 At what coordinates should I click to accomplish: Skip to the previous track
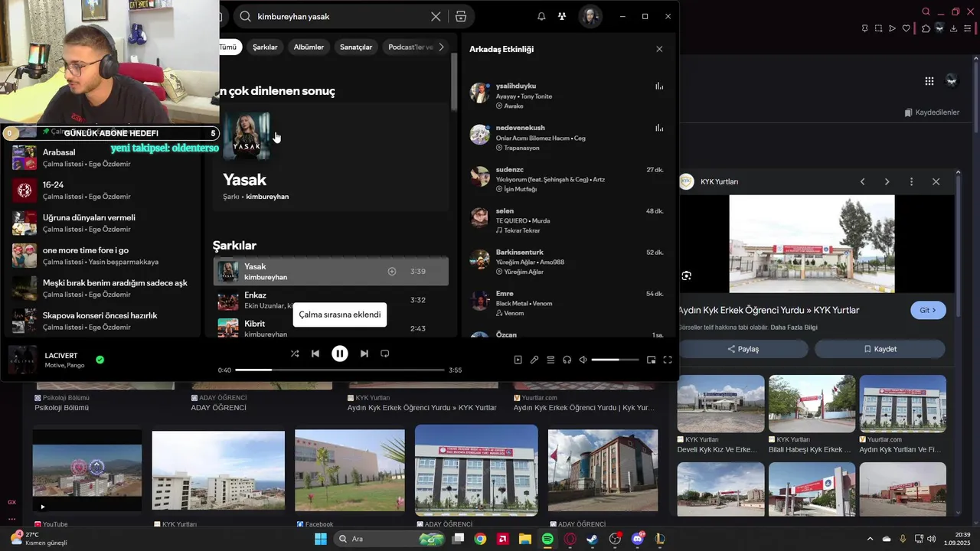[x=315, y=354]
